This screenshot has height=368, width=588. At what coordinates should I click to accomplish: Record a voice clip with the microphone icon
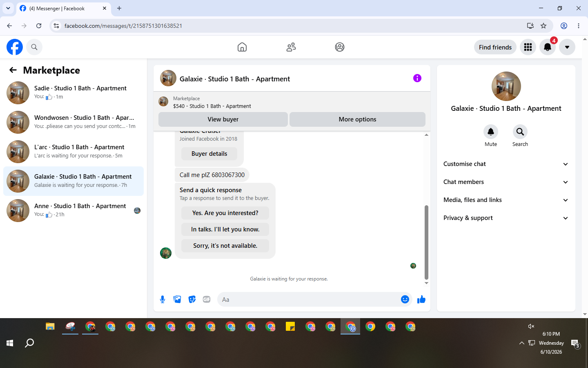(x=163, y=299)
